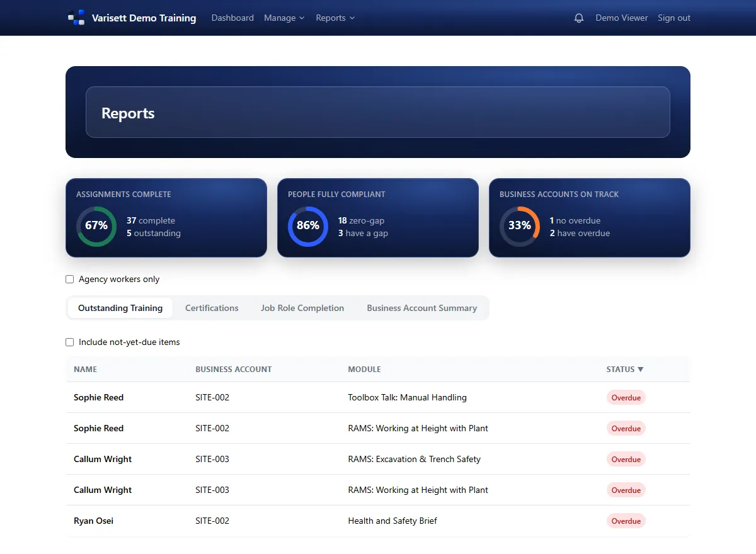Click the Varisett logo icon
The image size is (756, 554).
76,18
